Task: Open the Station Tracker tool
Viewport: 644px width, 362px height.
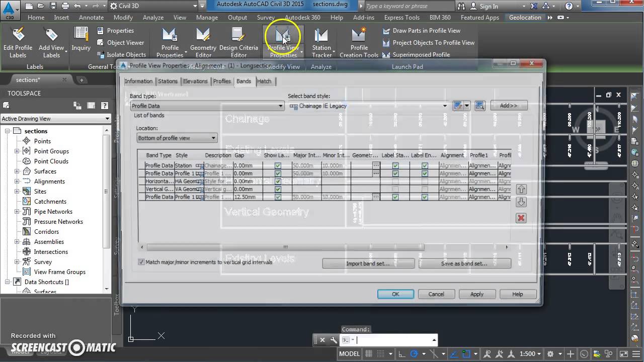Action: 321,42
